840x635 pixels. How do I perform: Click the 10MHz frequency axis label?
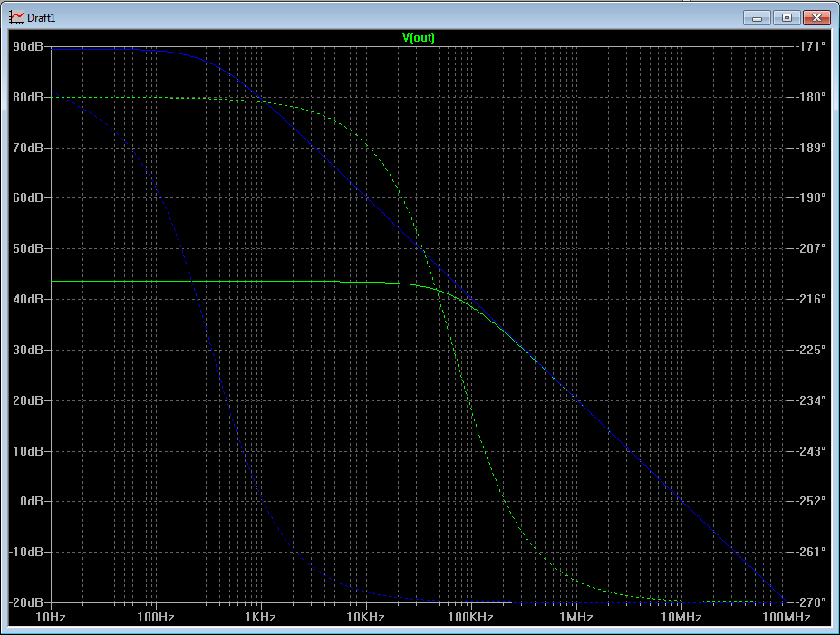coord(681,617)
